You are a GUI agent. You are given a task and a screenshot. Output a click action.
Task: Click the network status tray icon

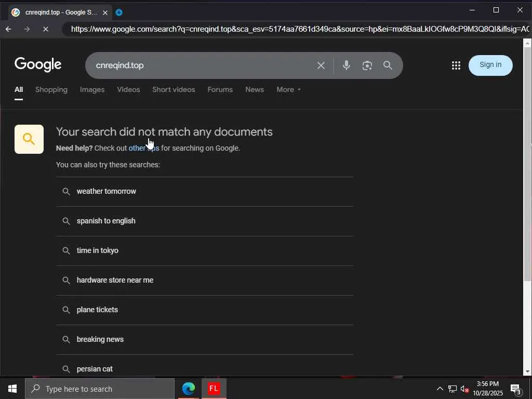pyautogui.click(x=453, y=389)
